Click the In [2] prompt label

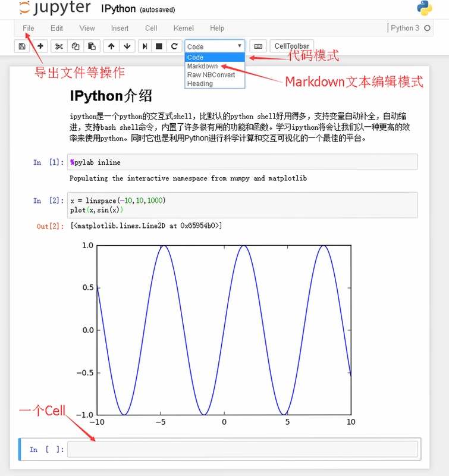click(49, 201)
